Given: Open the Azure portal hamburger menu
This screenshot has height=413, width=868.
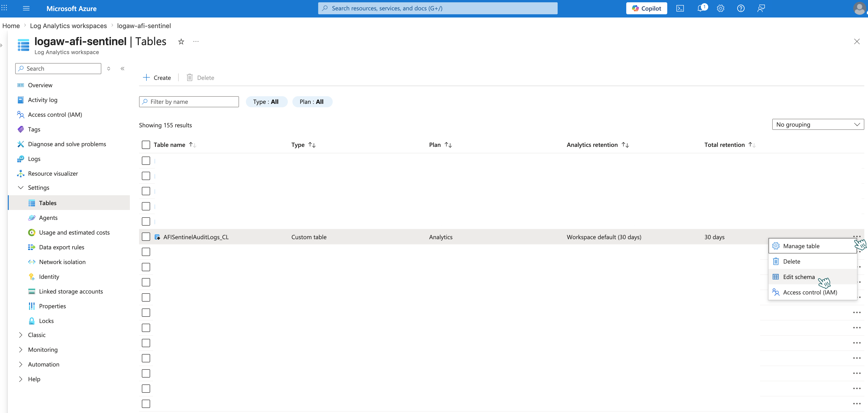Looking at the screenshot, I should coord(26,9).
